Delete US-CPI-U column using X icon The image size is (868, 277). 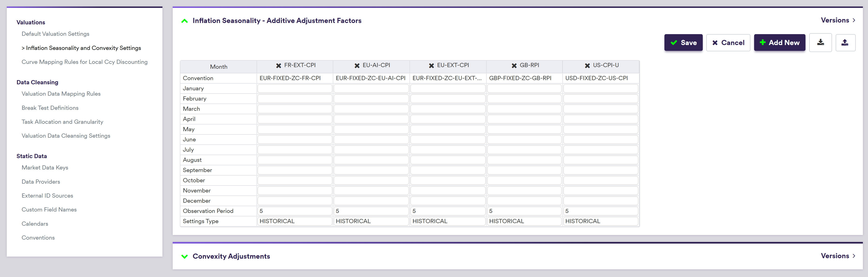pos(587,66)
